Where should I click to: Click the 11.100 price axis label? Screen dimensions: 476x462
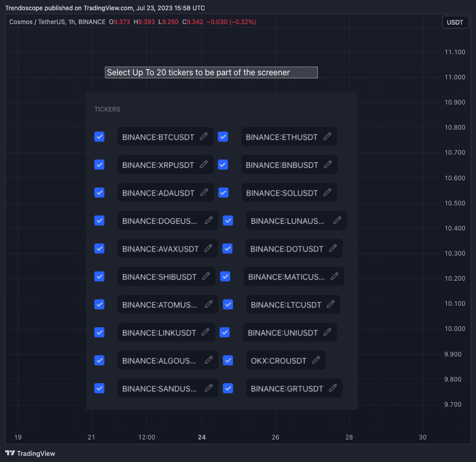pyautogui.click(x=455, y=52)
